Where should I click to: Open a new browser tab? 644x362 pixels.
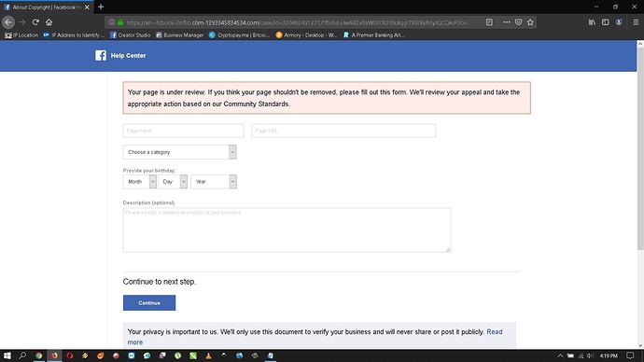pos(101,7)
